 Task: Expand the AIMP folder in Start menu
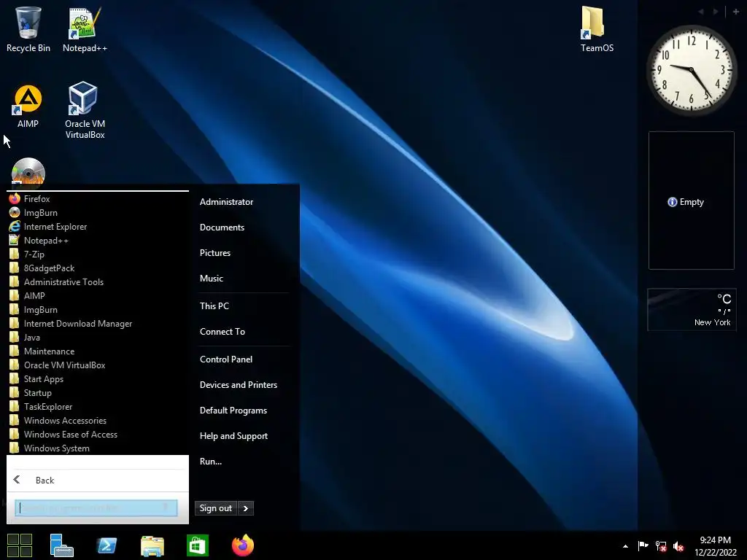(x=98, y=295)
